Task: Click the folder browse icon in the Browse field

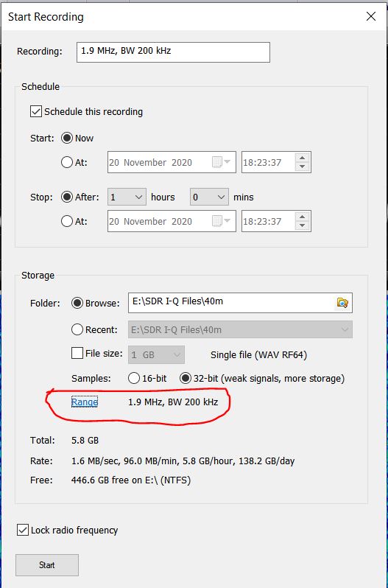Action: click(342, 303)
